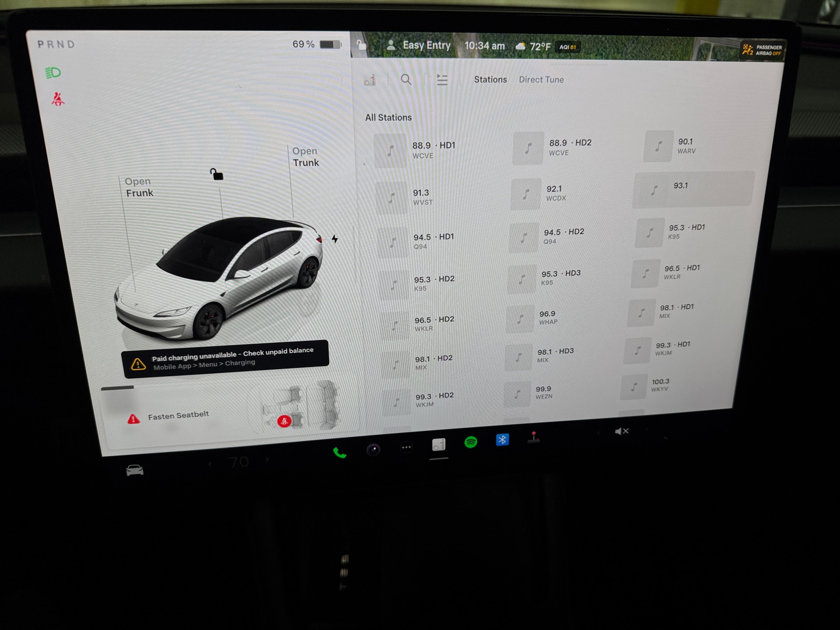Select the Stations tab
The width and height of the screenshot is (840, 630).
pos(490,79)
